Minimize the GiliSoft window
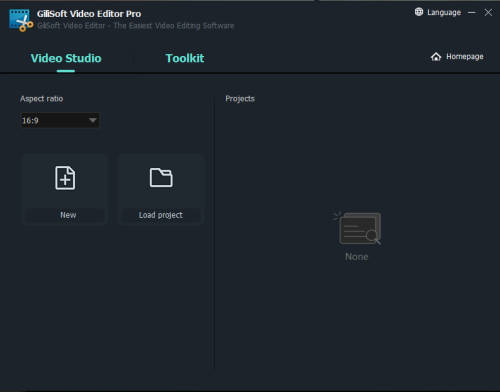The image size is (500, 392). click(472, 13)
